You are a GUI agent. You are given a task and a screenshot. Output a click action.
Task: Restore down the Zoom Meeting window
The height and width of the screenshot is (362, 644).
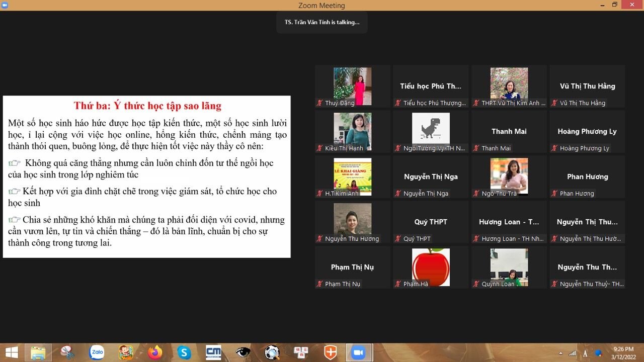coord(614,5)
